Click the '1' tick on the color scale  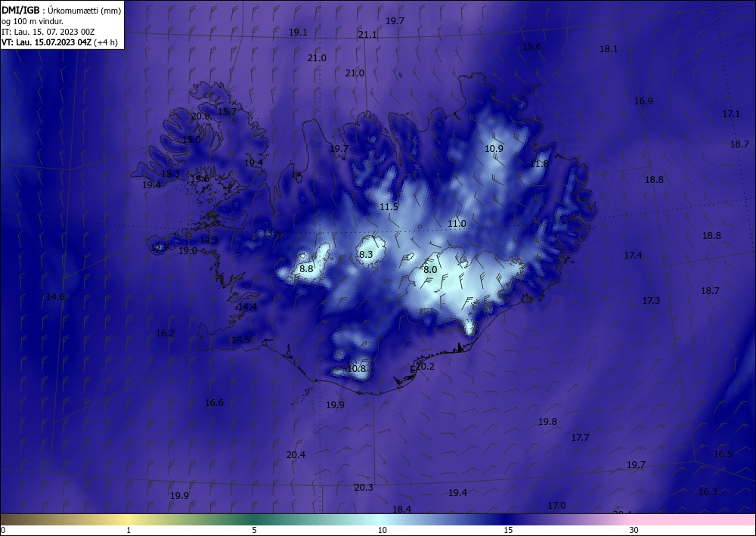129,531
